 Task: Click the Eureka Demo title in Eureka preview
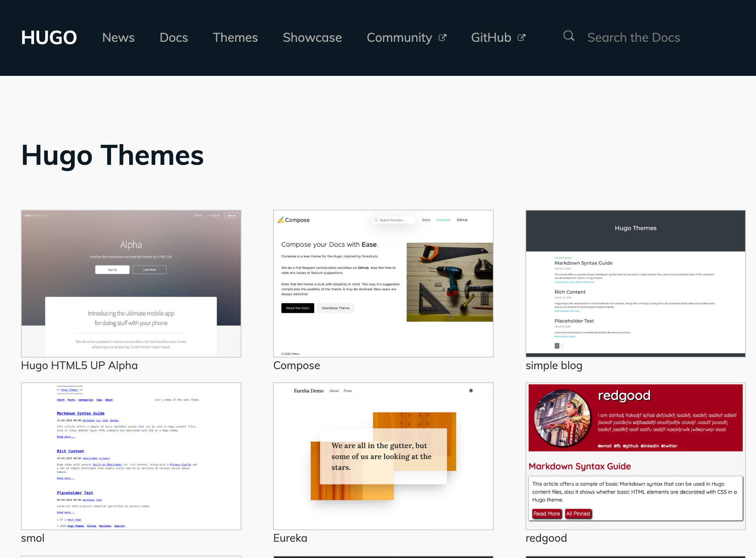pyautogui.click(x=309, y=391)
